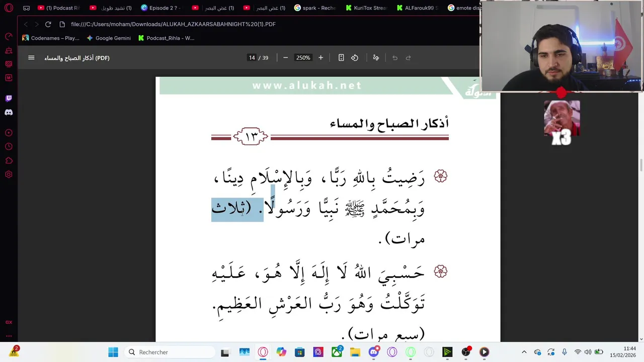Click the PDF undo arrow
The height and width of the screenshot is (362, 644).
coord(395,58)
